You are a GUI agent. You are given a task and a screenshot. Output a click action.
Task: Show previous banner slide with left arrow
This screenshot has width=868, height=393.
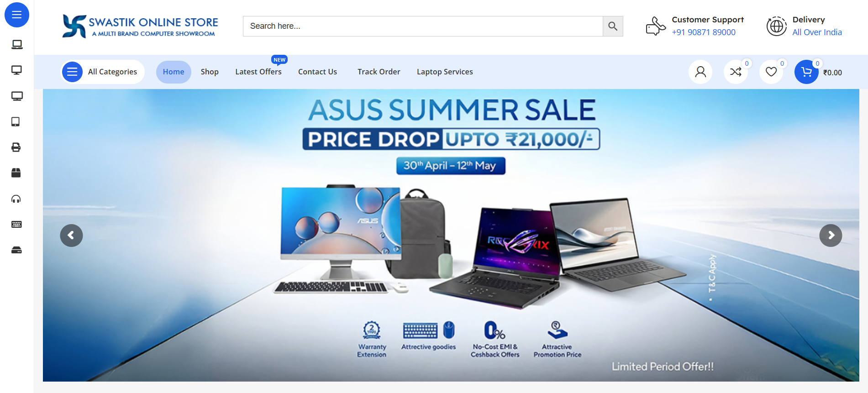point(71,236)
